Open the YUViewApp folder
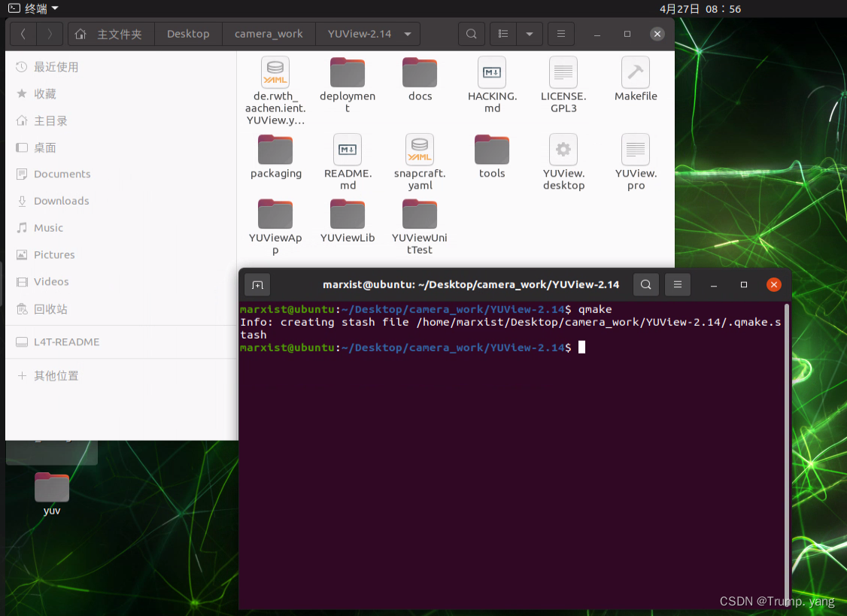Image resolution: width=847 pixels, height=616 pixels. (275, 214)
